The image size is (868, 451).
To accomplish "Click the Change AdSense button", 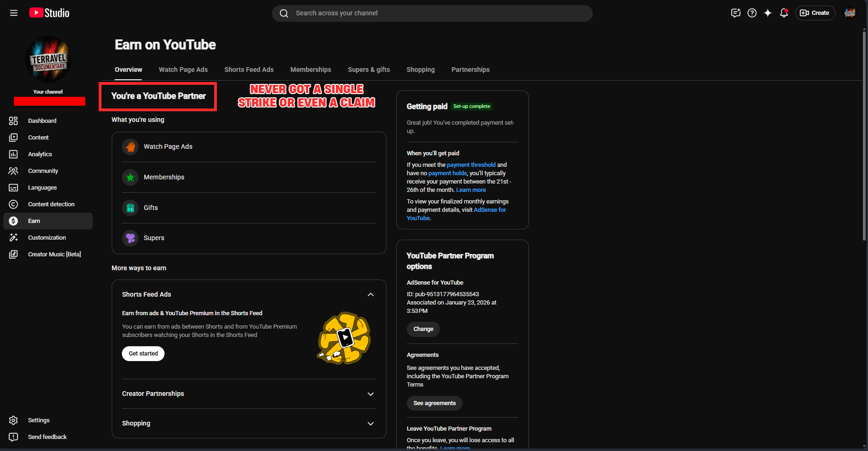I will pos(423,329).
